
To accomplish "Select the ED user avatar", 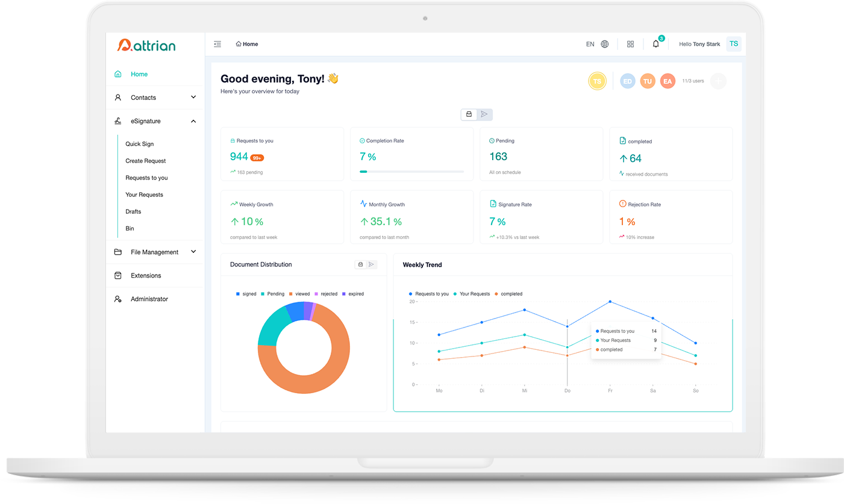I will (628, 81).
